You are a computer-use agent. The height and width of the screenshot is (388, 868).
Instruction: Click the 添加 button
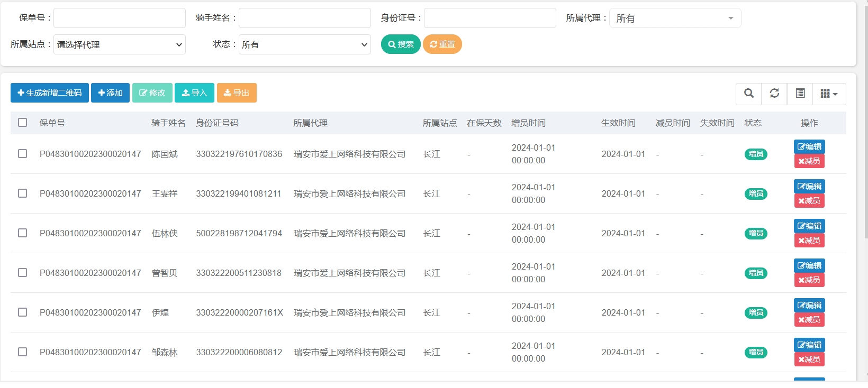click(110, 93)
